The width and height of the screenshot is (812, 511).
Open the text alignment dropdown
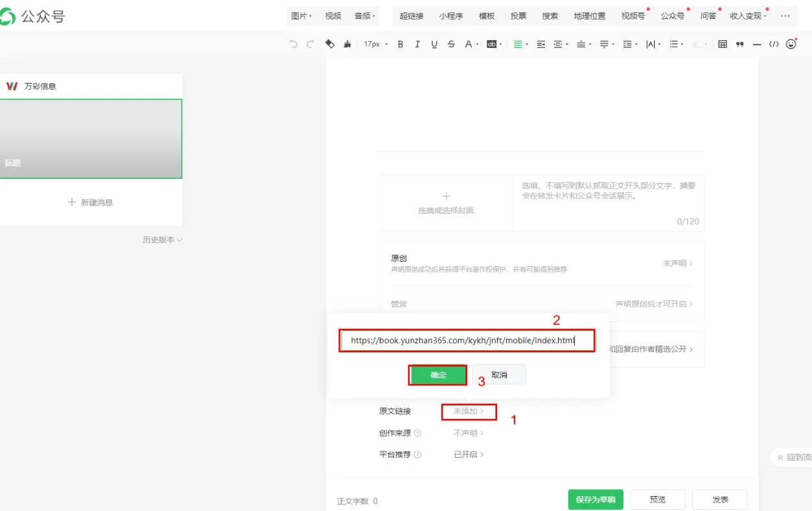[521, 44]
